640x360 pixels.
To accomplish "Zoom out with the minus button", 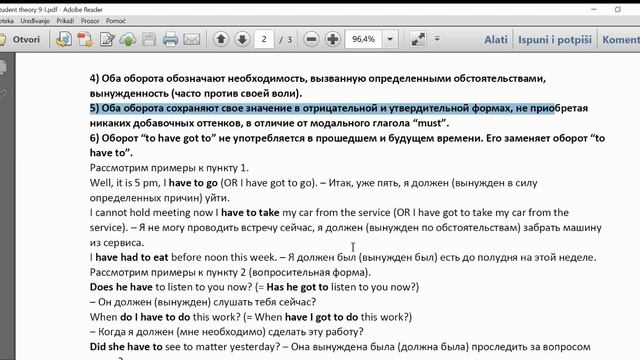I will click(311, 39).
